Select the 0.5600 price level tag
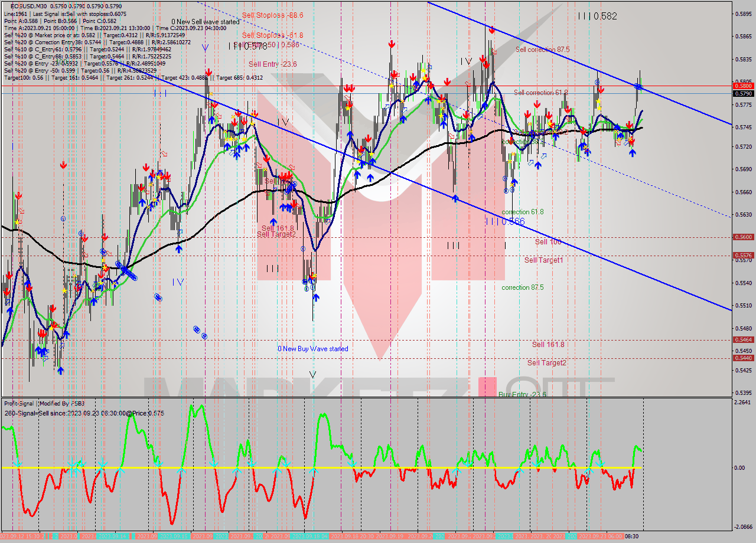 click(743, 237)
